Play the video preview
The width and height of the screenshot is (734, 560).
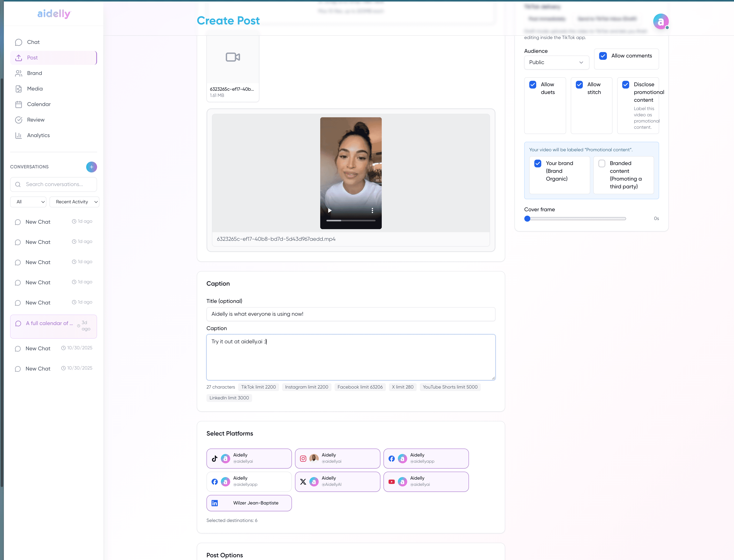click(330, 210)
